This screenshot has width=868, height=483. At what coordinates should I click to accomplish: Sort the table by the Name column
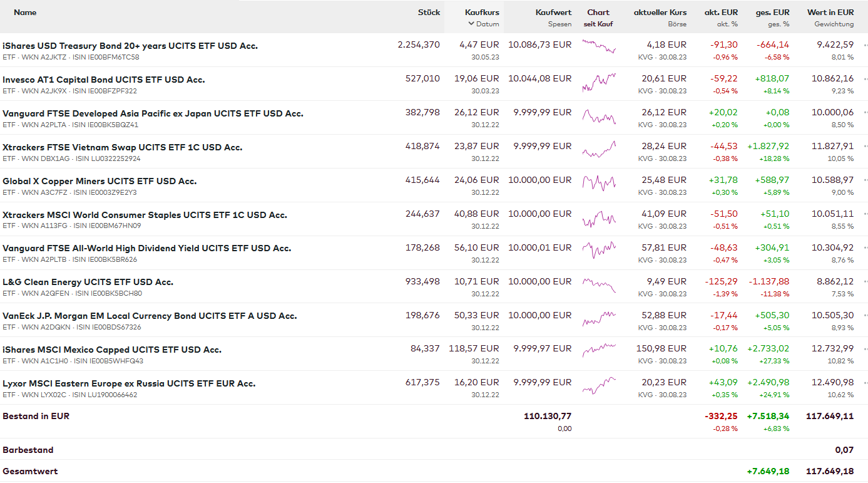(25, 13)
